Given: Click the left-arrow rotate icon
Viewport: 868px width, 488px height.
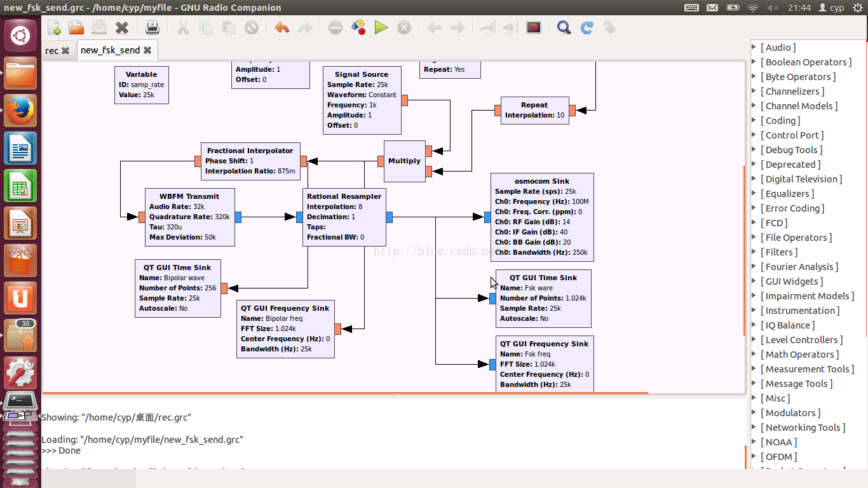Looking at the screenshot, I should 435,27.
